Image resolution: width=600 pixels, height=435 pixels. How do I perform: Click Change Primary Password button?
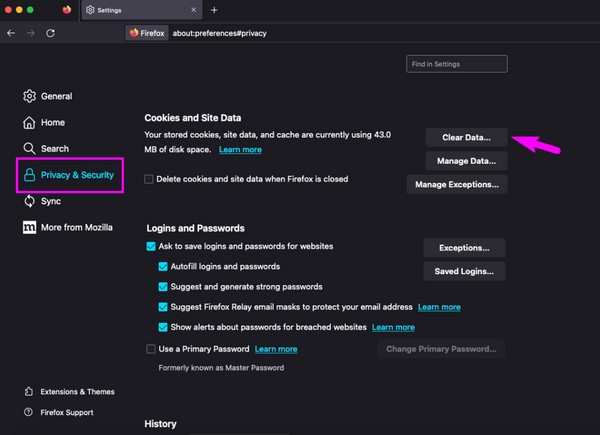coord(441,349)
